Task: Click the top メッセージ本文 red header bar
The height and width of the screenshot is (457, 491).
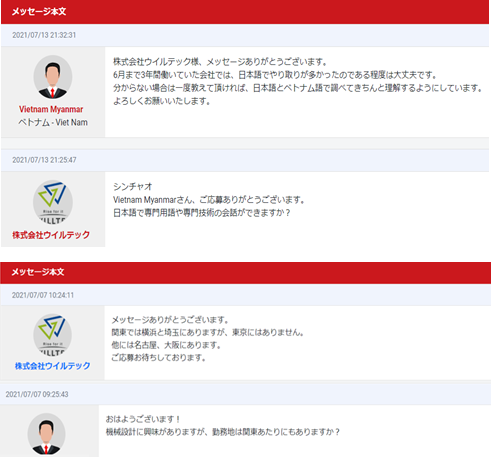Action: point(245,12)
